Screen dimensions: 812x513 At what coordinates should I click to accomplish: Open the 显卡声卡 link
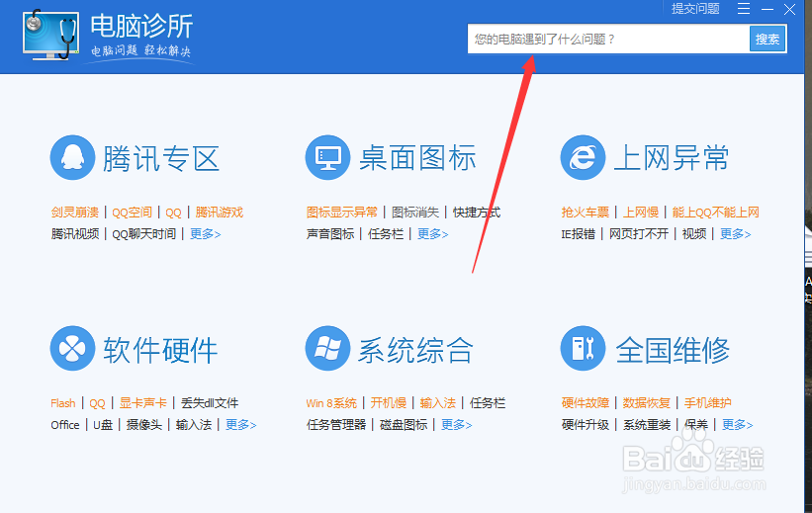(x=143, y=403)
